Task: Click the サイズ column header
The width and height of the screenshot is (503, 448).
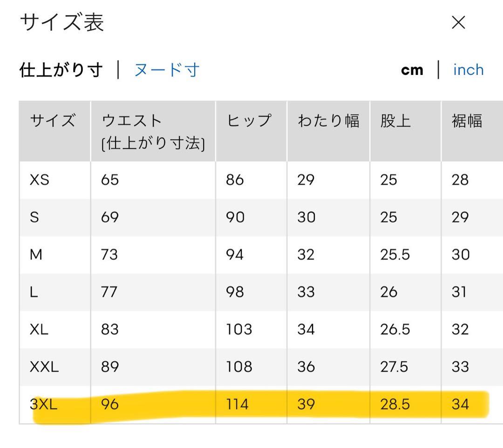Action: (53, 121)
